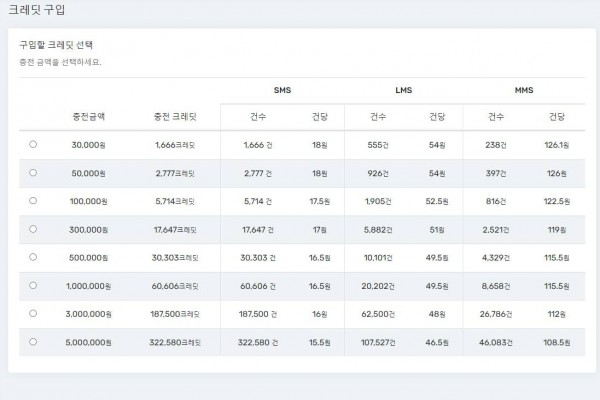The image size is (600, 400).
Task: Pick the 500,000원 credit plan radio button
Action: pos(33,257)
